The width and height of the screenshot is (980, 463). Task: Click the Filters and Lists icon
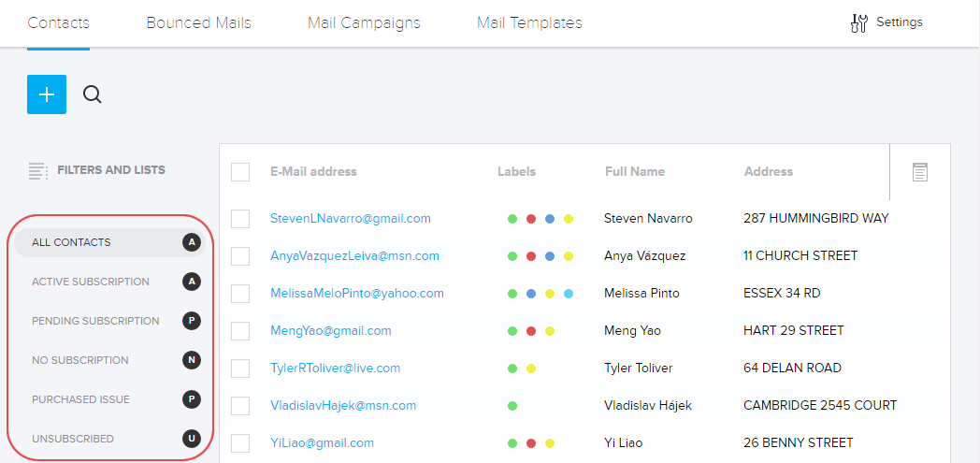(x=37, y=171)
